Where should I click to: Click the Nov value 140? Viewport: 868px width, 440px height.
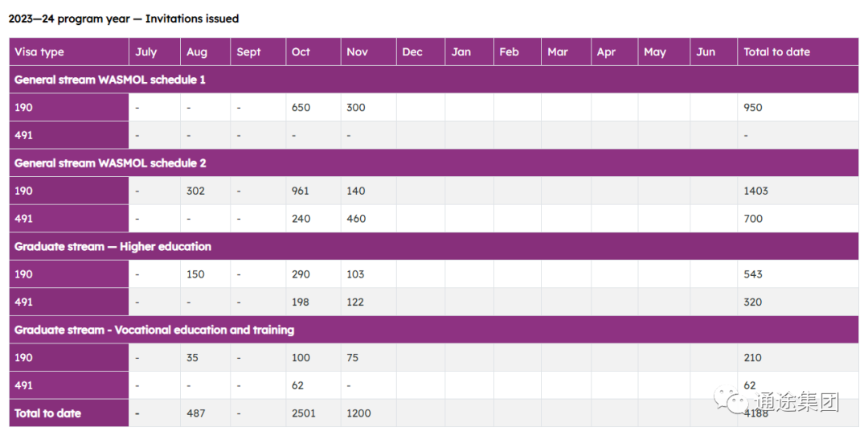click(356, 191)
